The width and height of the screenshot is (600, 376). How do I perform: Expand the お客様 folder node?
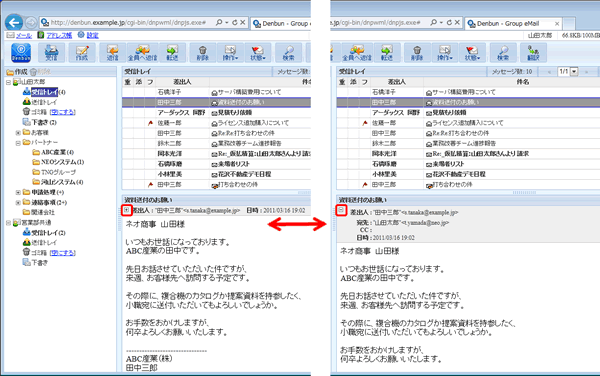click(x=18, y=133)
